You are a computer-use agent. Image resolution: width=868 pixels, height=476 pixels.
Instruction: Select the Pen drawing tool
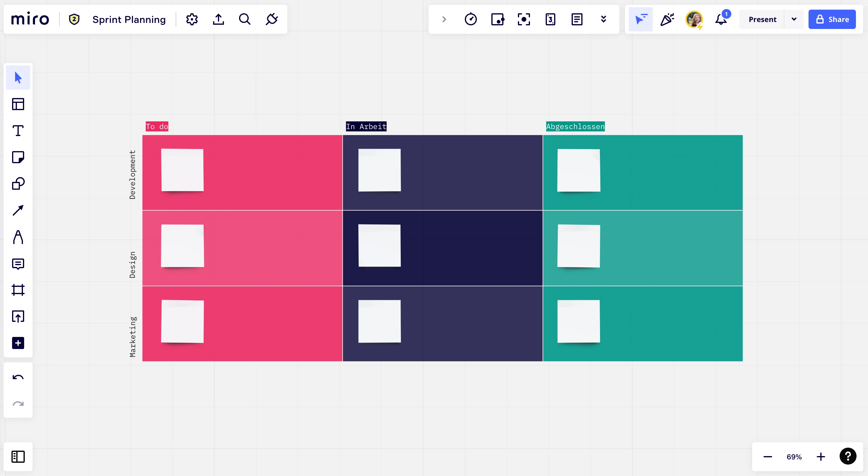click(x=18, y=237)
